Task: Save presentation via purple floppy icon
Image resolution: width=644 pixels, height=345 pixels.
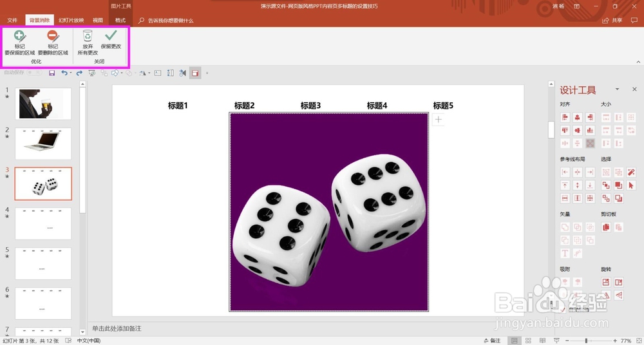Action: click(52, 73)
